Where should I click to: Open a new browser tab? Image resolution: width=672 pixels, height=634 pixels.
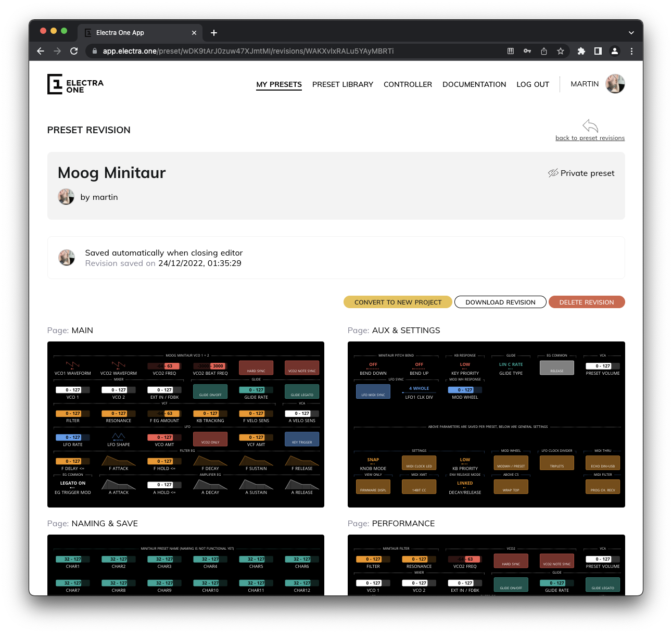[214, 33]
